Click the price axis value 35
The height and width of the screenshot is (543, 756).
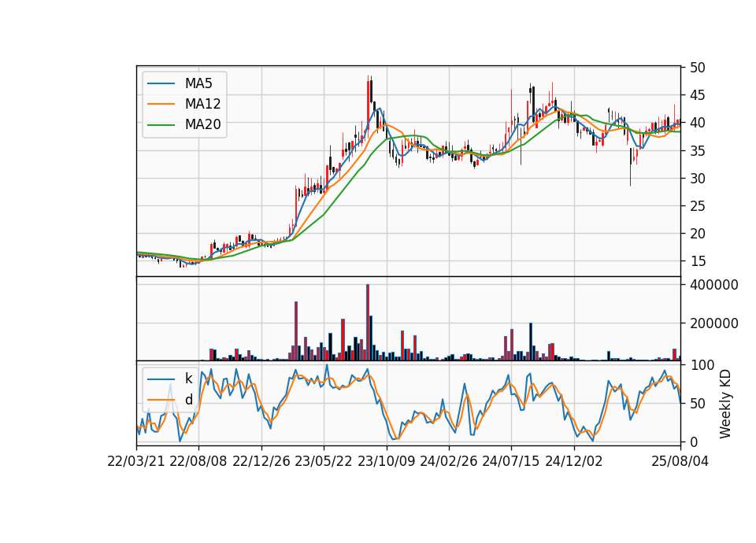pyautogui.click(x=698, y=151)
